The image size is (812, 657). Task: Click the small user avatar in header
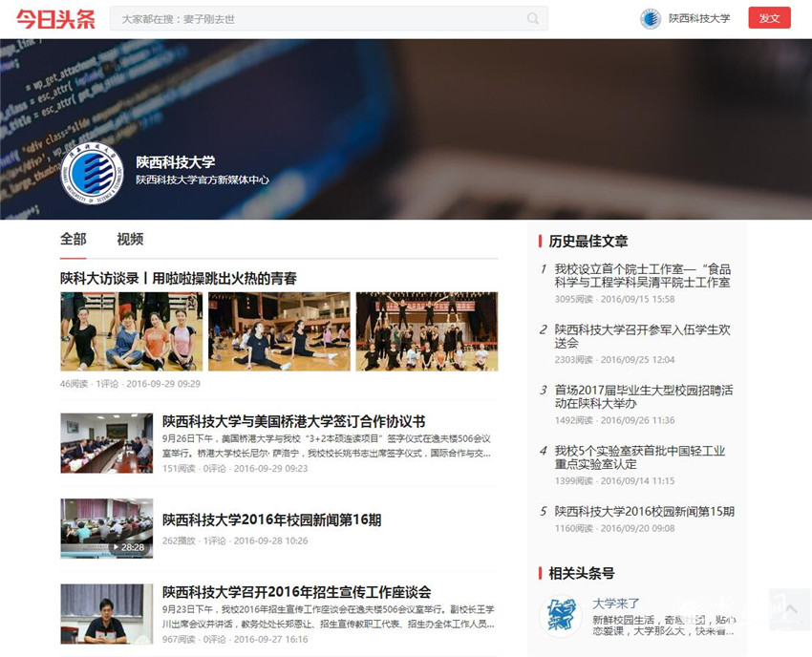(651, 18)
